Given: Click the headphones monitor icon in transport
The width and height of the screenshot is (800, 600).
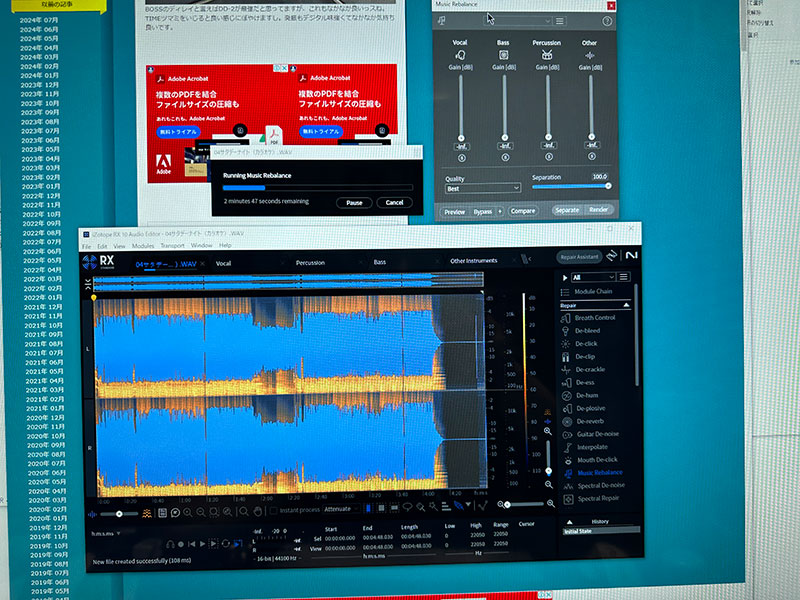Looking at the screenshot, I should tap(170, 544).
